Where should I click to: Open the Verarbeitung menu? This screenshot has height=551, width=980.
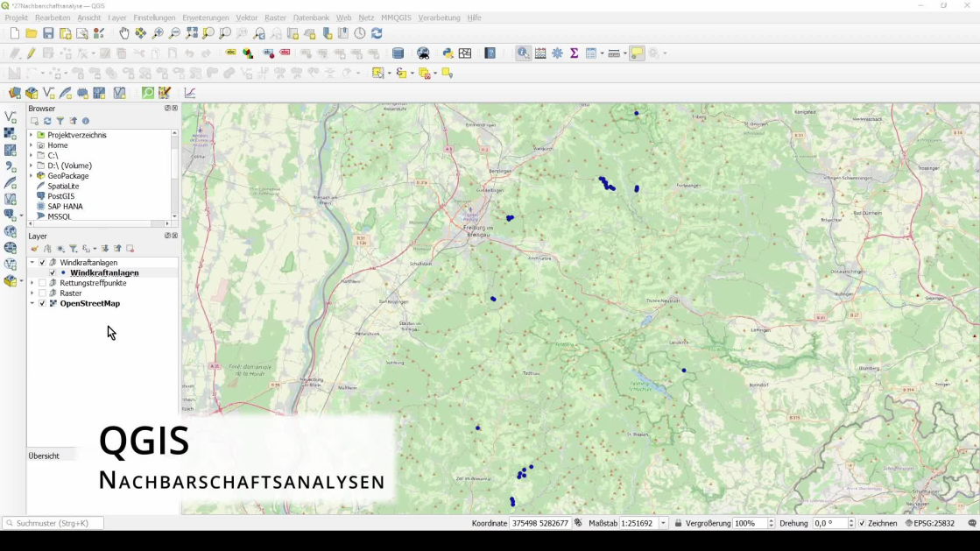click(439, 18)
